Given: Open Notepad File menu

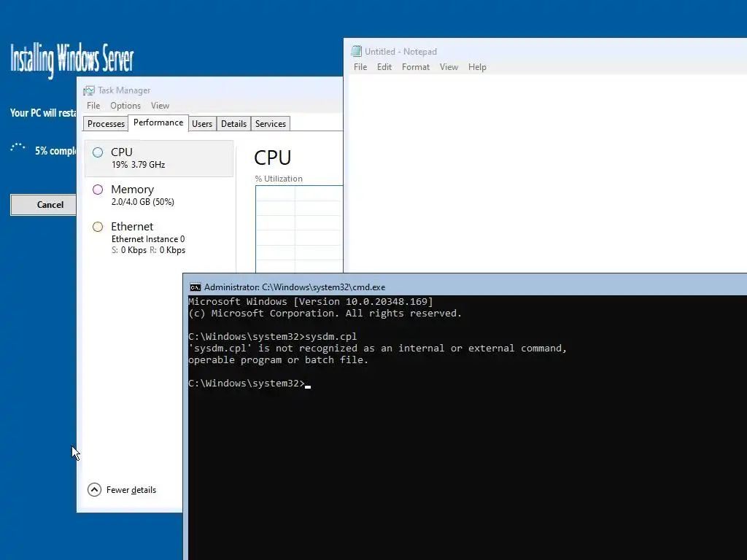Looking at the screenshot, I should (x=360, y=67).
